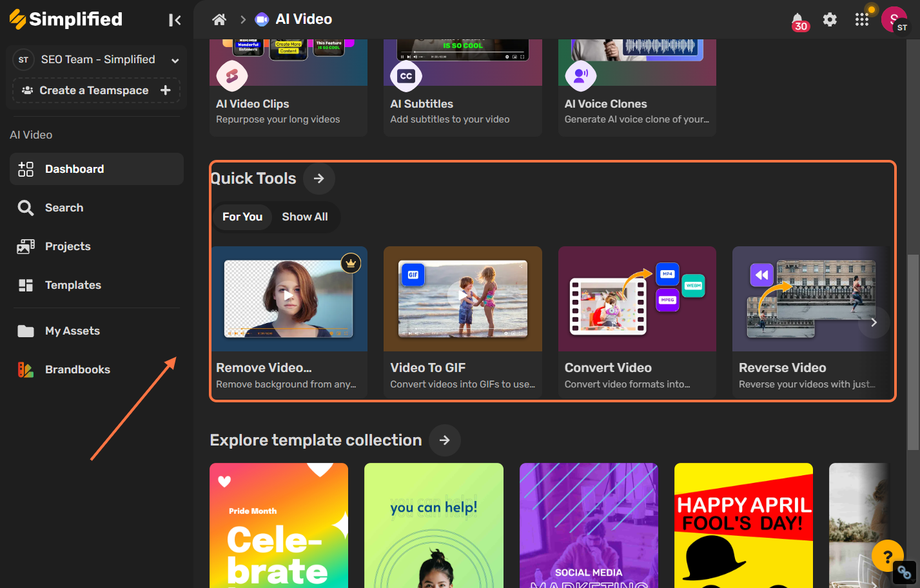Open the Dashboard sidebar item
The width and height of the screenshot is (920, 588).
pos(97,169)
